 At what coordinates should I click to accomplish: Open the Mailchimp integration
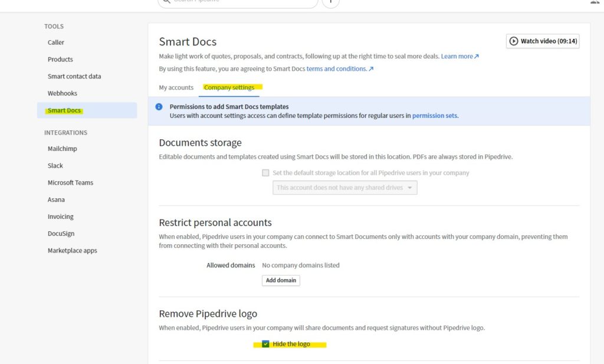pos(63,149)
